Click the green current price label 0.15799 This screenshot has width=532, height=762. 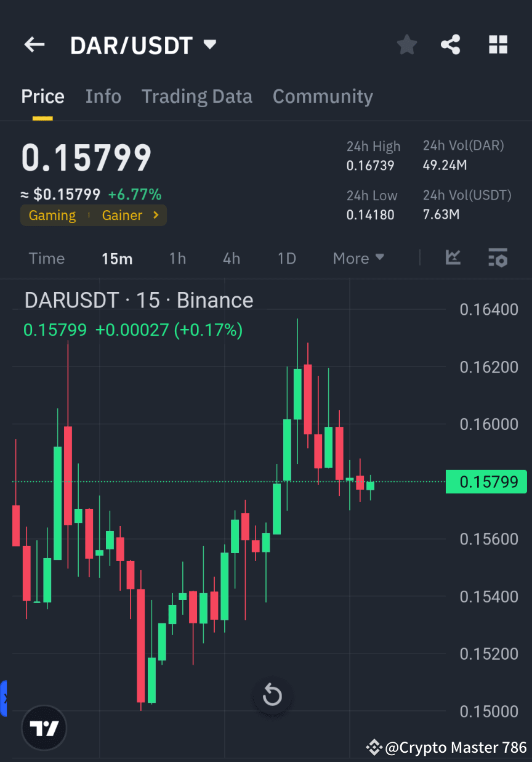(x=486, y=482)
